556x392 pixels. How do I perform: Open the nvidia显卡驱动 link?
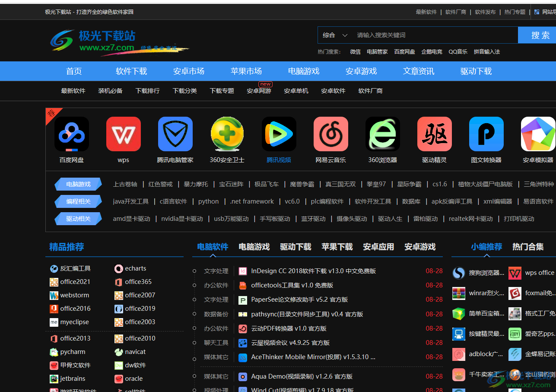[182, 219]
